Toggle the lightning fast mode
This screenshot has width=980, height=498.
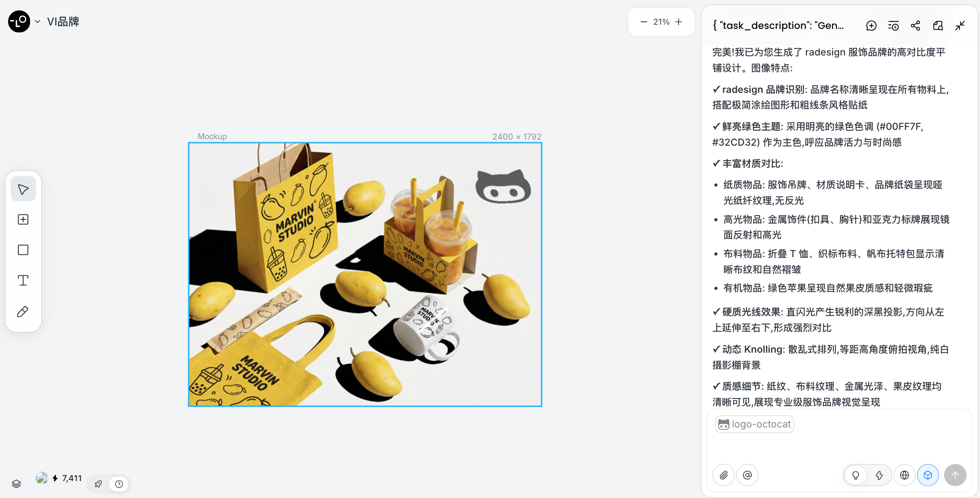[x=879, y=475]
